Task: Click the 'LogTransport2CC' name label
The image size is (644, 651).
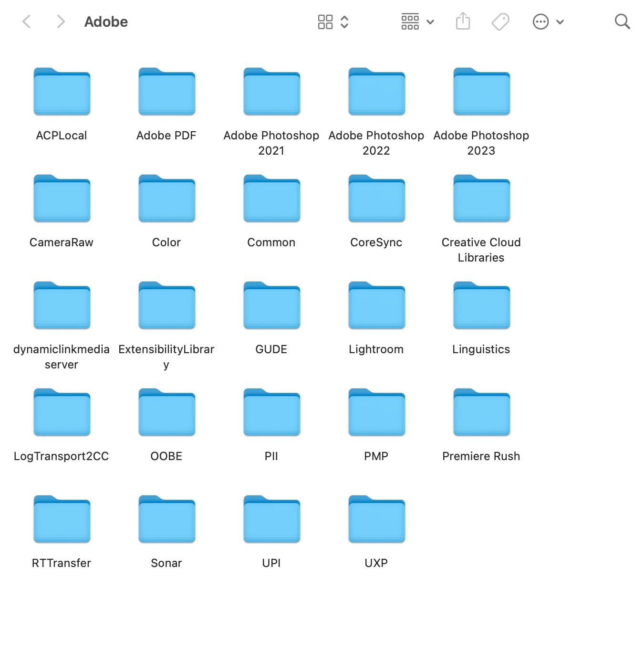Action: pos(62,457)
